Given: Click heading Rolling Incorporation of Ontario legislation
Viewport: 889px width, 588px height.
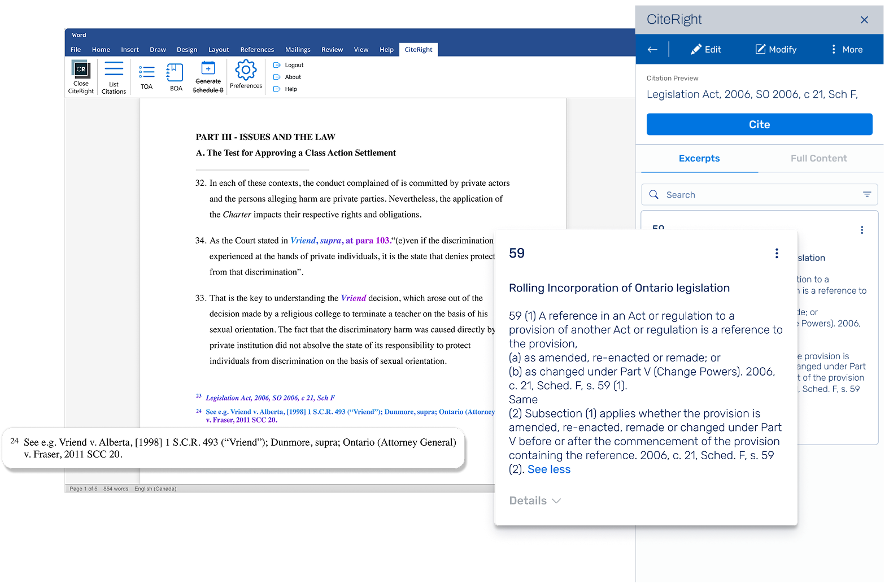Looking at the screenshot, I should 619,288.
